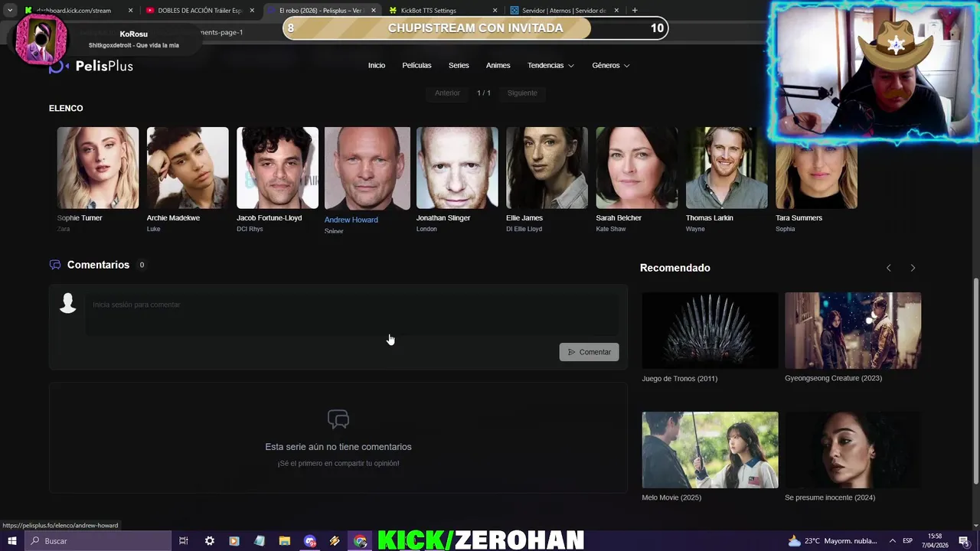Open Task View in the taskbar
This screenshot has width=980, height=551.
(184, 541)
